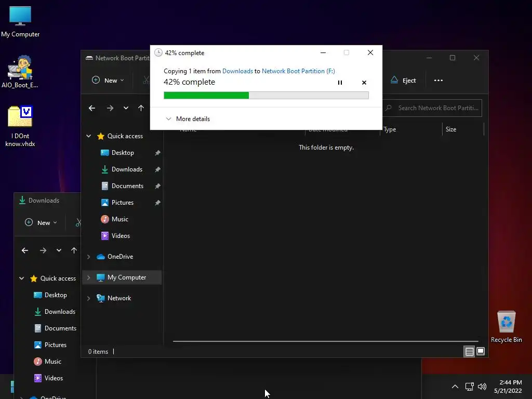
Task: Open recent locations chevron in Downloads window
Action: [59, 250]
